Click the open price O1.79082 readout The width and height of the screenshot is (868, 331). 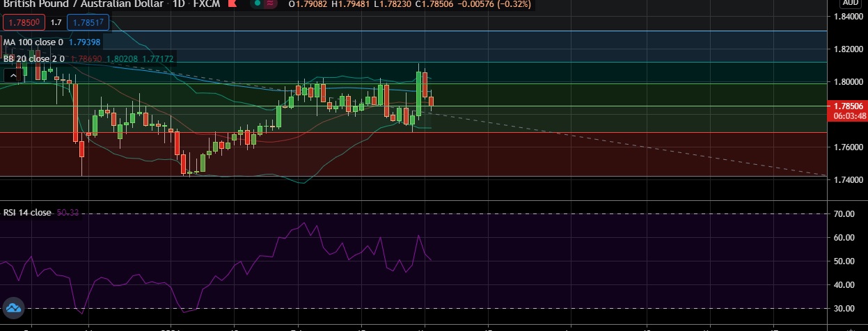[x=308, y=3]
